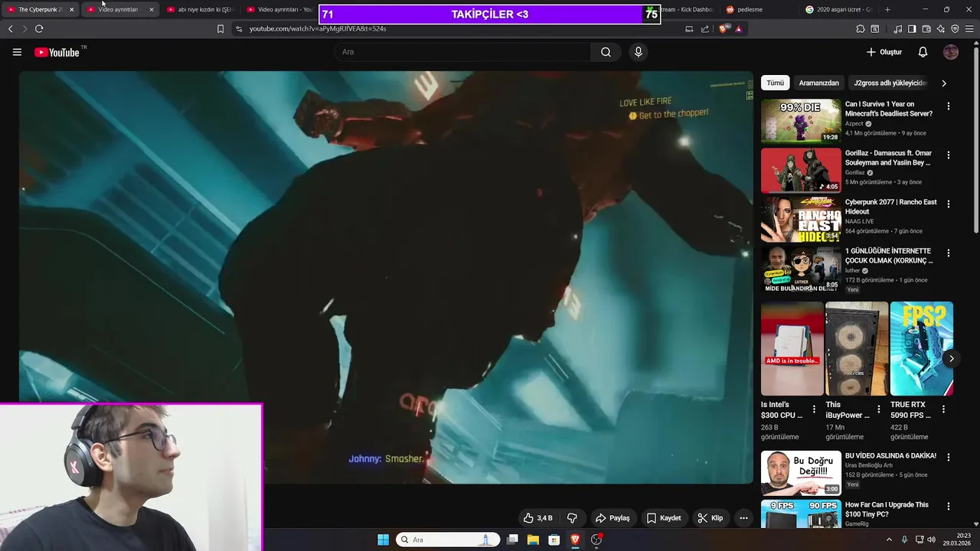Open Brave Rewards triangle icon
The width and height of the screenshot is (980, 551).
(738, 29)
